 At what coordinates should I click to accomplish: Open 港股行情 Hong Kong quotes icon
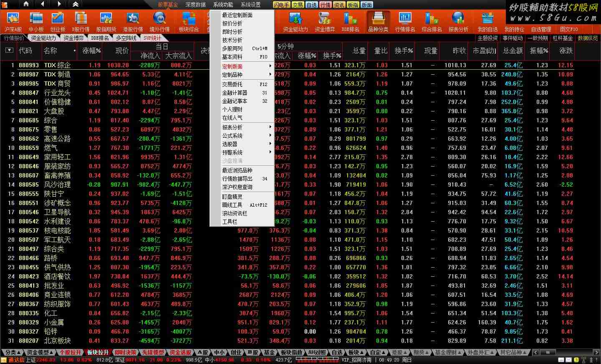pyautogui.click(x=133, y=22)
